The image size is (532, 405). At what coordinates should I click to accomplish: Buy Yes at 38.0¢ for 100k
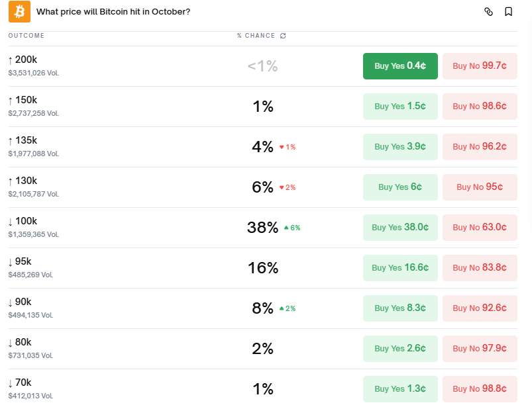coord(400,228)
